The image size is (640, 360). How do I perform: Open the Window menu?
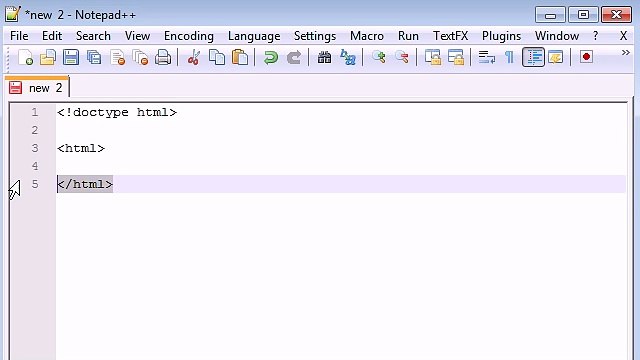point(557,36)
